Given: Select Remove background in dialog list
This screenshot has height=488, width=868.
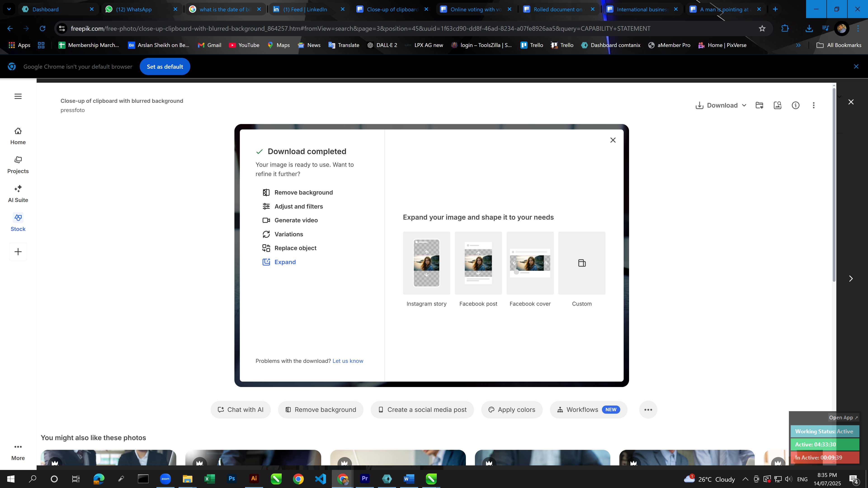Looking at the screenshot, I should tap(297, 193).
